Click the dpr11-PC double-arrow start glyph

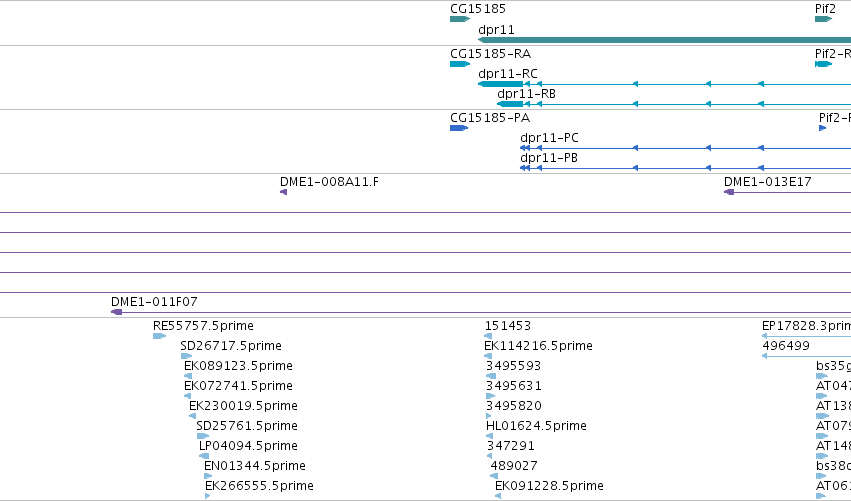pyautogui.click(x=525, y=148)
